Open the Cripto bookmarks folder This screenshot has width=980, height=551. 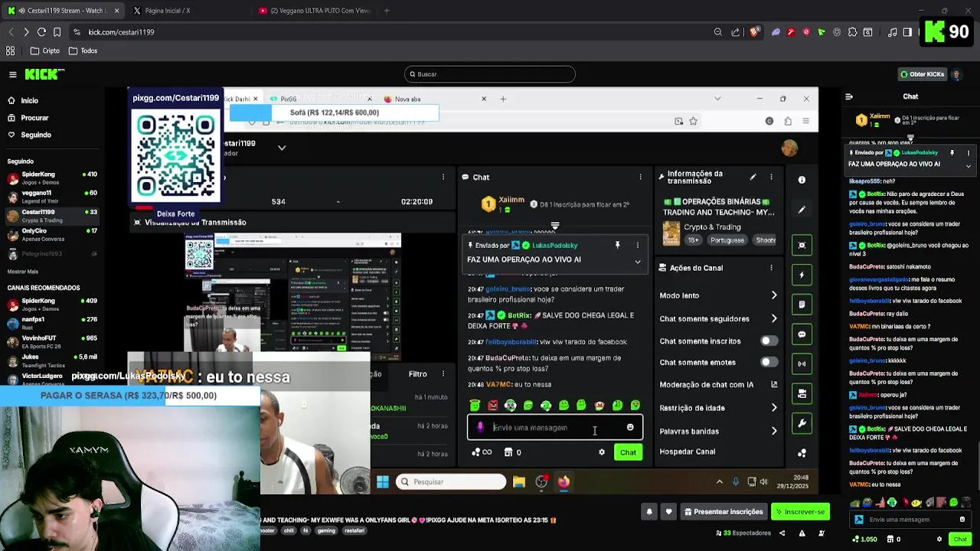(45, 51)
